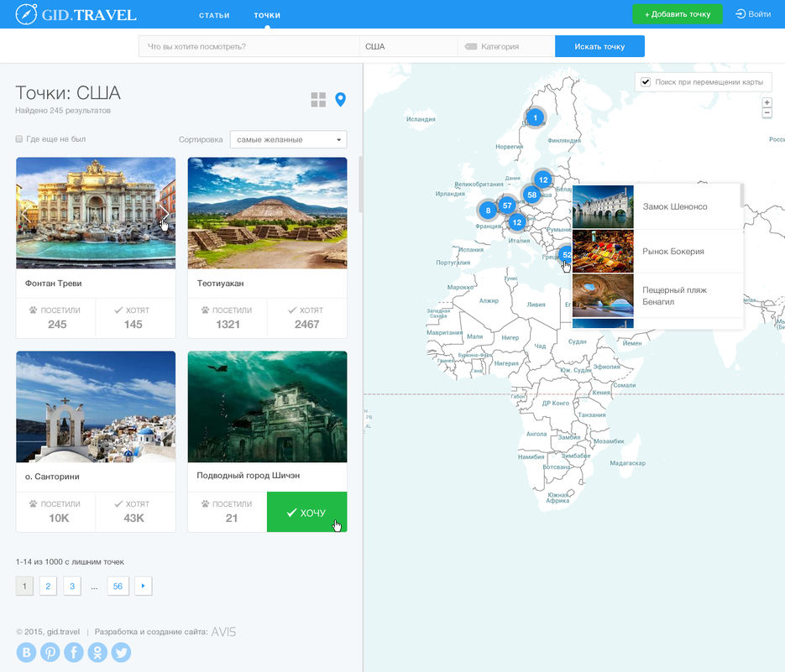Switch to map pin view icon
The width and height of the screenshot is (785, 672).
(x=340, y=100)
